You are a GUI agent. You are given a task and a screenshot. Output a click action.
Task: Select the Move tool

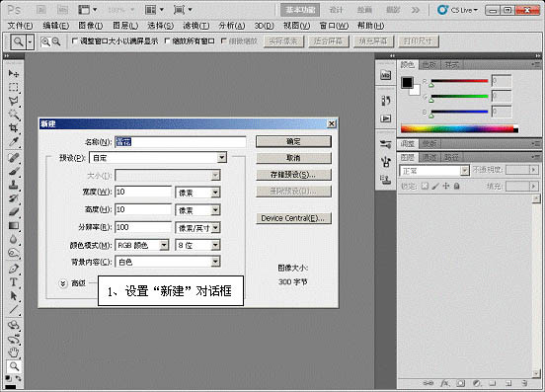coord(14,73)
